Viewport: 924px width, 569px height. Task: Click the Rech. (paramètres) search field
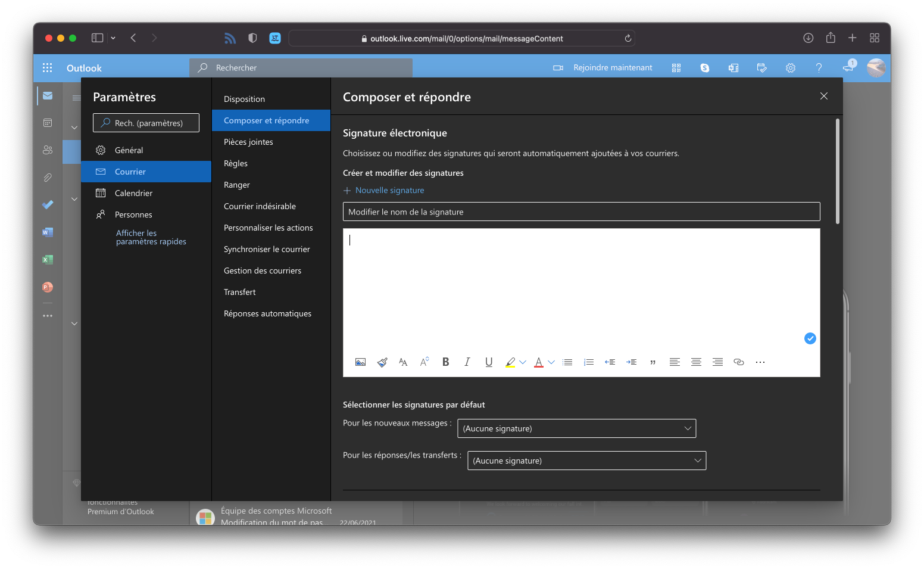(x=146, y=123)
